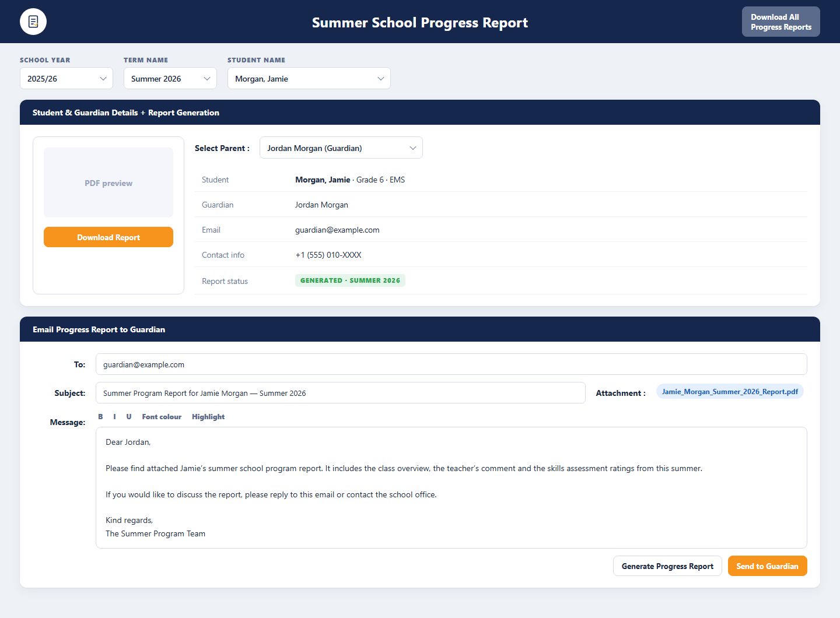Click the Summer School Progress Report title

click(420, 23)
